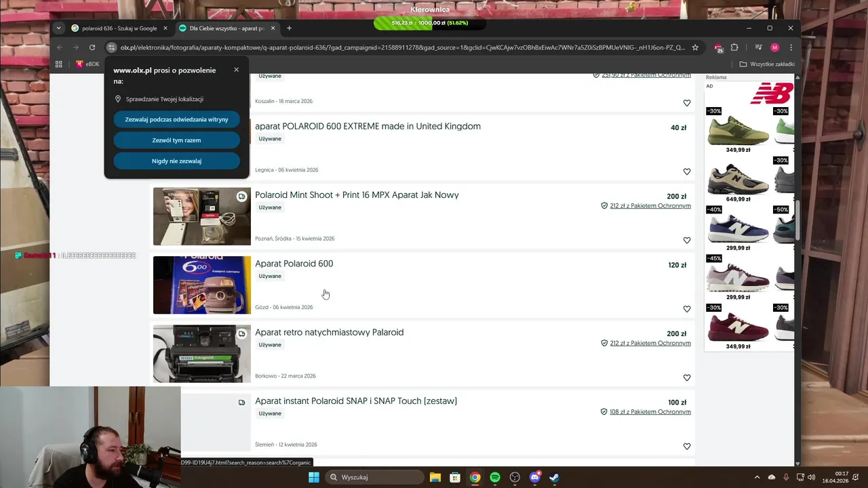Open Windows Start menu
This screenshot has height=488, width=868.
coord(313,477)
